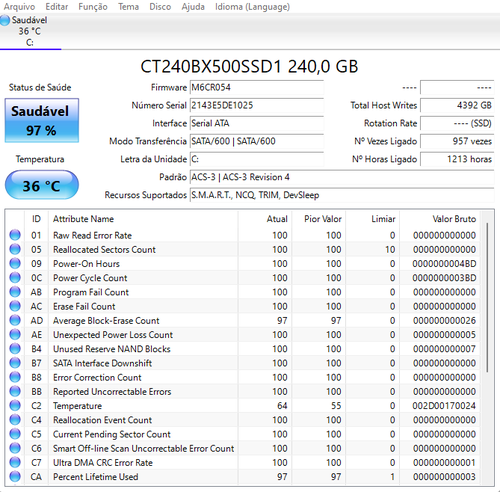Click the Saudável 97 % health status button
This screenshot has width=500, height=492.
[x=42, y=120]
